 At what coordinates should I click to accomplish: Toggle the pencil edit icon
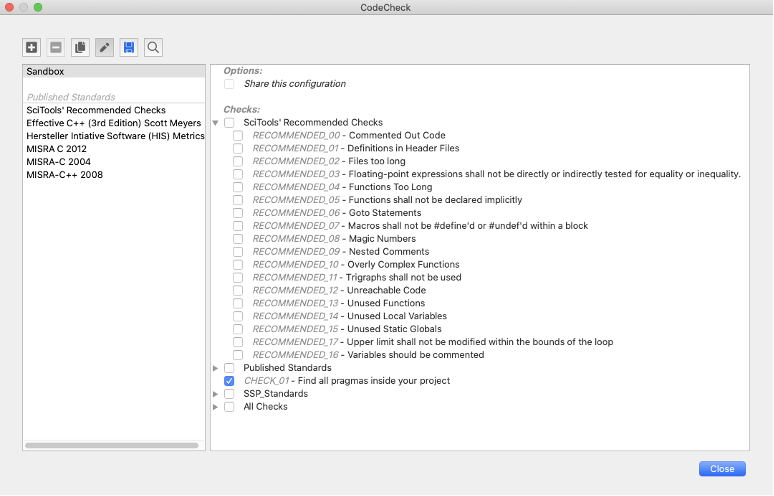click(x=105, y=47)
